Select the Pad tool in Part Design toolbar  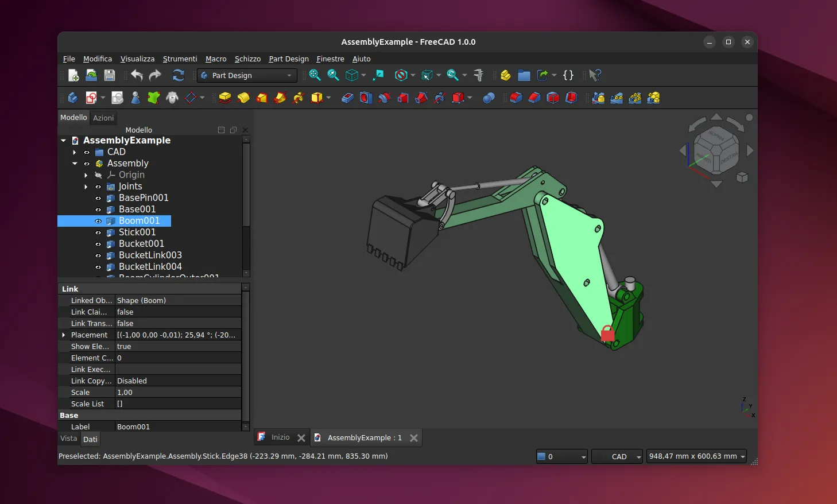click(224, 98)
